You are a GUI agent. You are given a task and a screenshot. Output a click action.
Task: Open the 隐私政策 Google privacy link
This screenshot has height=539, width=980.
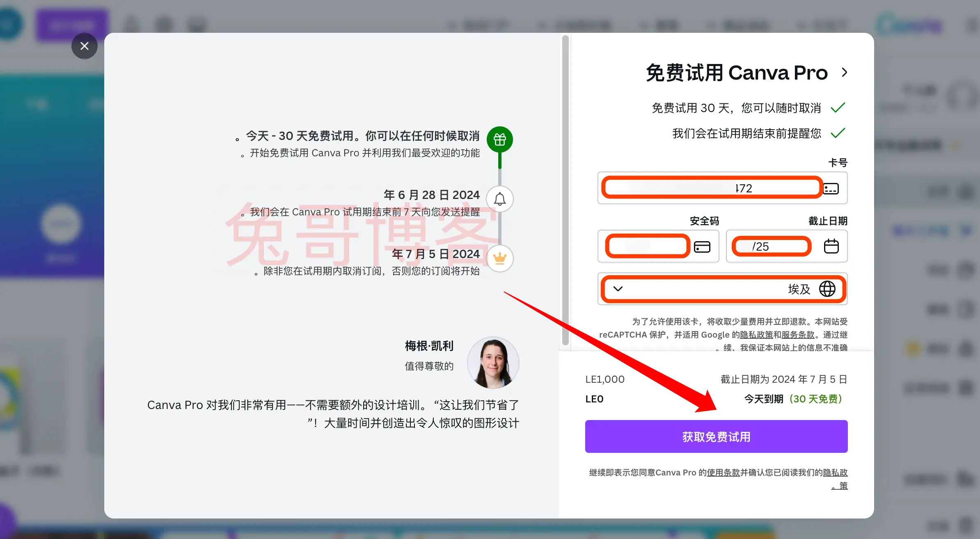coord(756,335)
